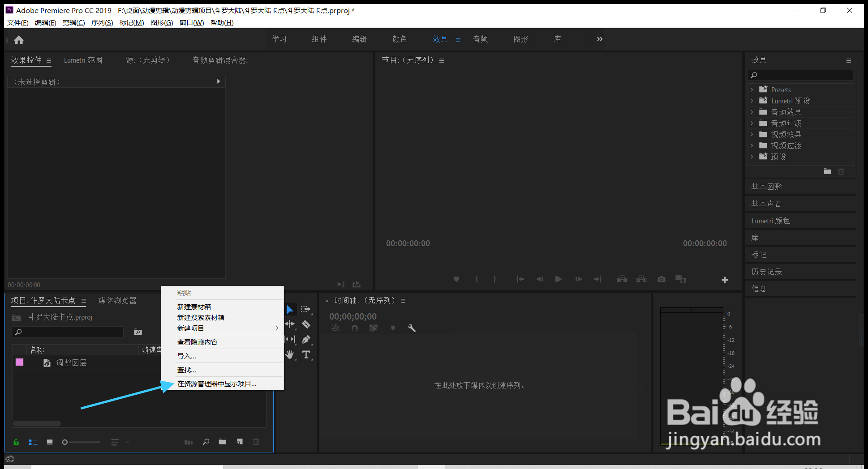
Task: Toggle project read-only lock icon
Action: pos(16,442)
